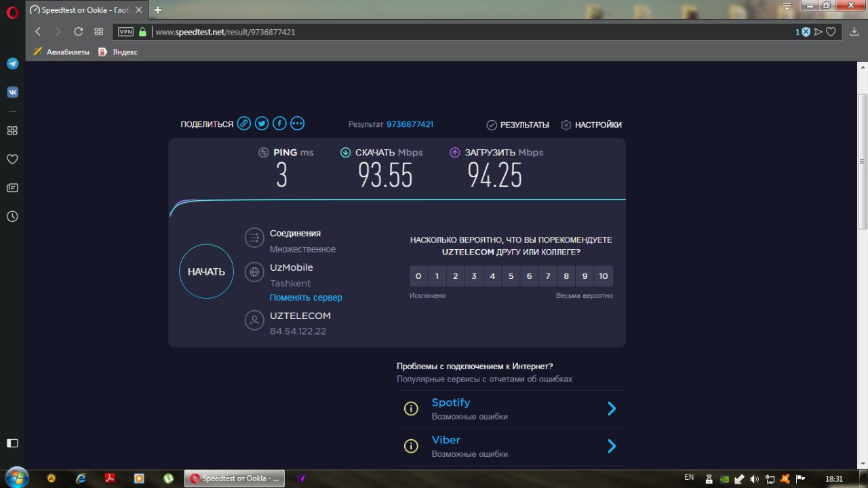Open ad blocker shield in address bar
This screenshot has height=488, width=868.
click(x=806, y=32)
